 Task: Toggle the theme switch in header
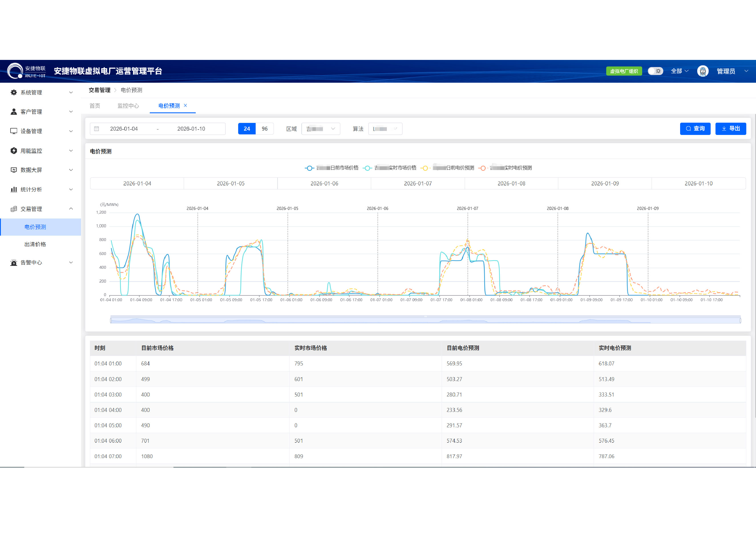point(655,71)
